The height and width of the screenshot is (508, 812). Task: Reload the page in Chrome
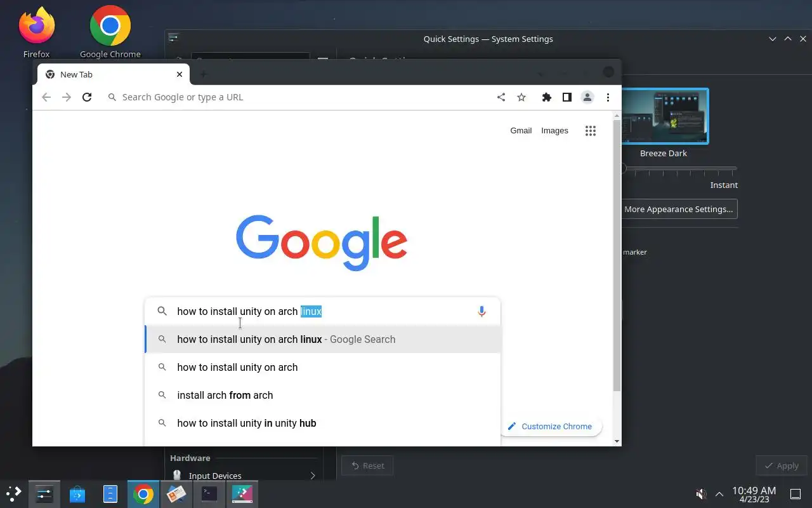87,97
